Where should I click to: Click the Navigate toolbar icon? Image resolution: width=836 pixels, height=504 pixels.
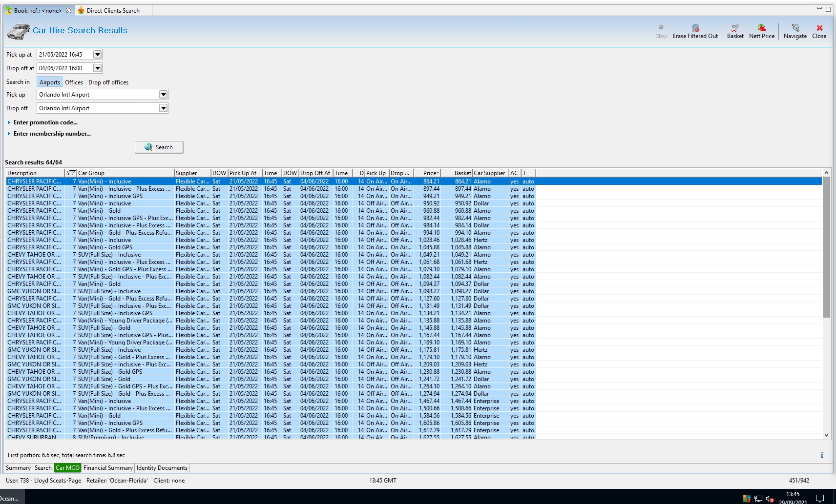[x=795, y=32]
